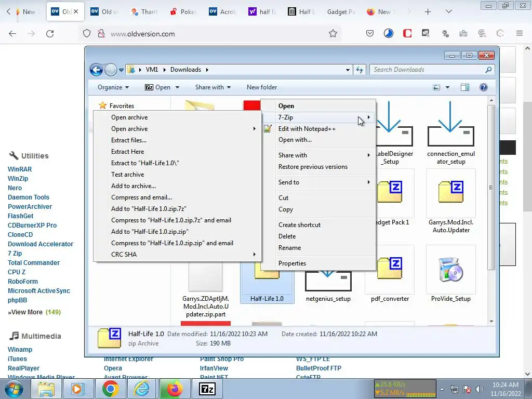The width and height of the screenshot is (532, 399).
Task: Open the Pocket save icon in Firefox
Action: pyautogui.click(x=370, y=33)
